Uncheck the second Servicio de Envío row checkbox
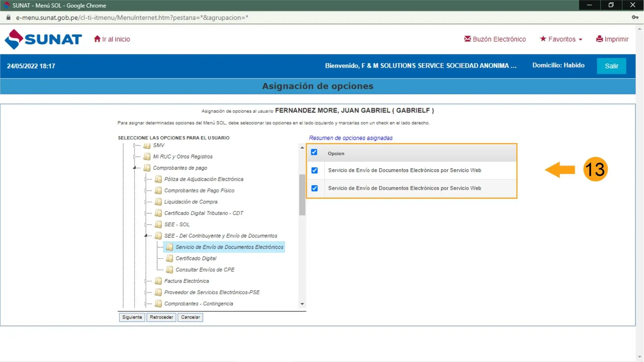644x362 pixels. (x=315, y=188)
